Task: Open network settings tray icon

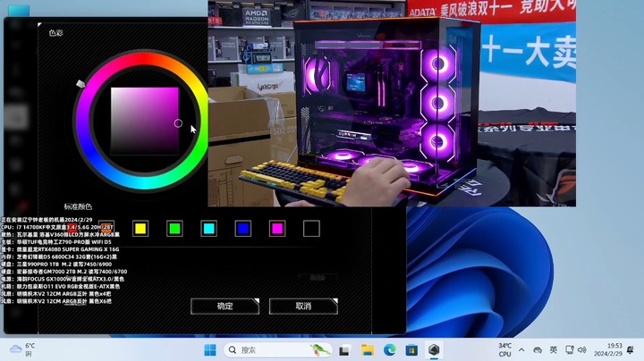Action: click(x=569, y=350)
